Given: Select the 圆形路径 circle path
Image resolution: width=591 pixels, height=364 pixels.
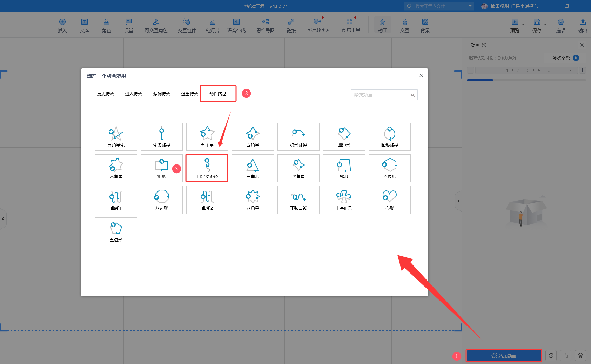Looking at the screenshot, I should pos(389,137).
